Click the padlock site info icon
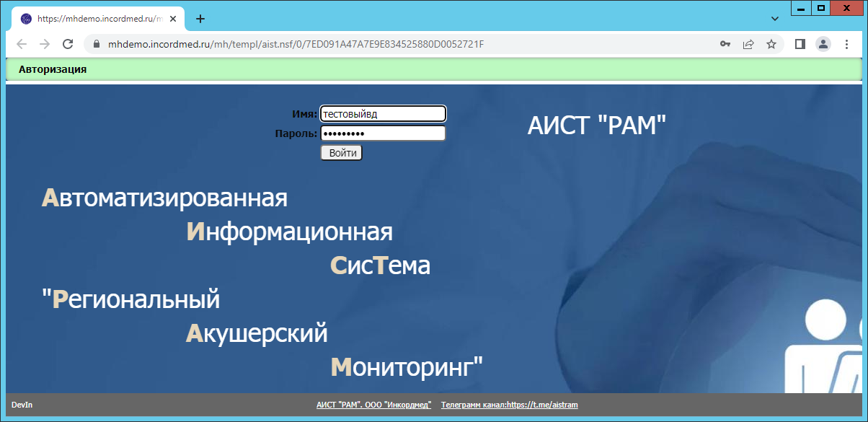Screen dimensions: 868x422 click(x=96, y=44)
